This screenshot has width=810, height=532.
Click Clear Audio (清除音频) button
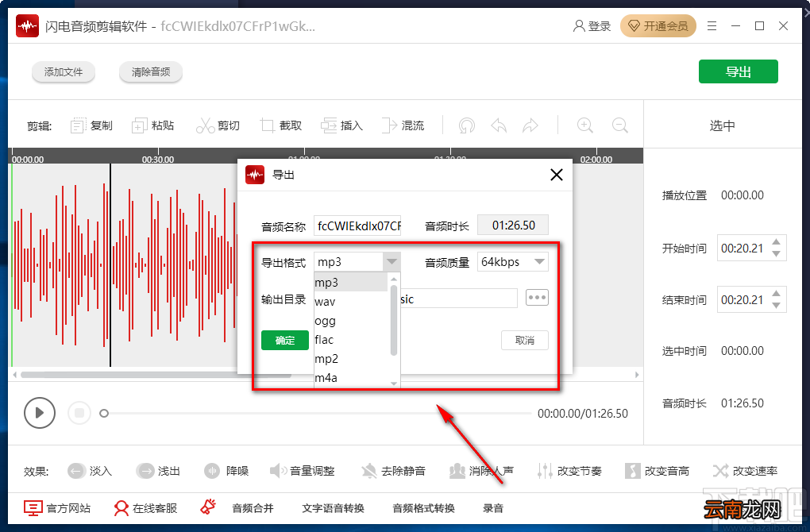151,71
